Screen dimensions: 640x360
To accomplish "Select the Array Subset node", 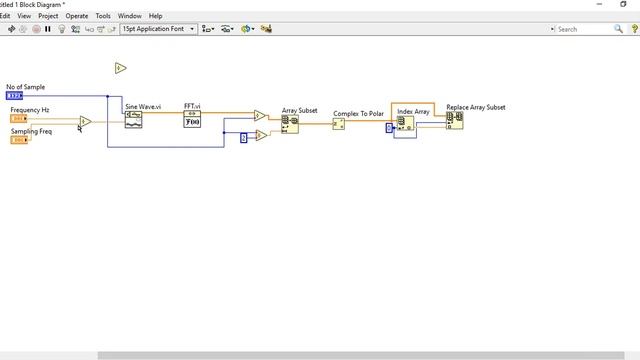I will click(290, 124).
